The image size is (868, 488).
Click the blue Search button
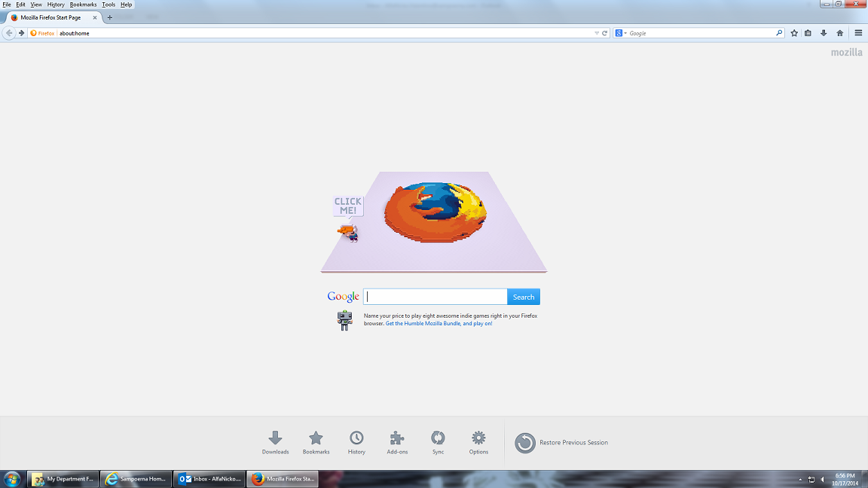coord(523,297)
